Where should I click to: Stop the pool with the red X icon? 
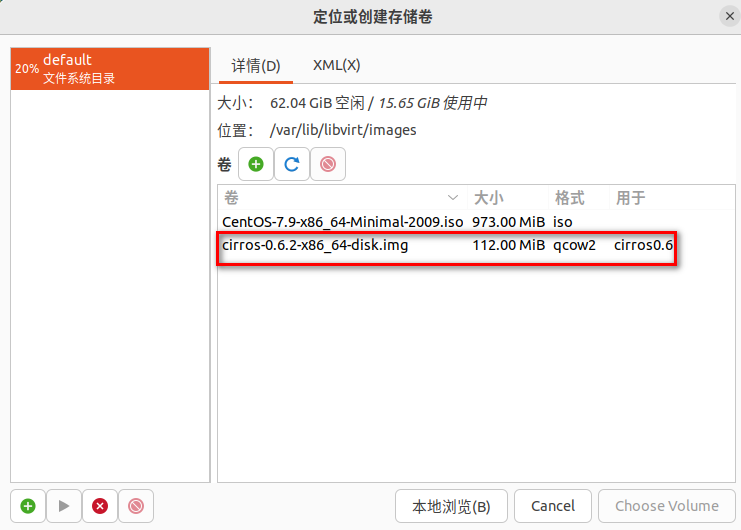pos(100,506)
